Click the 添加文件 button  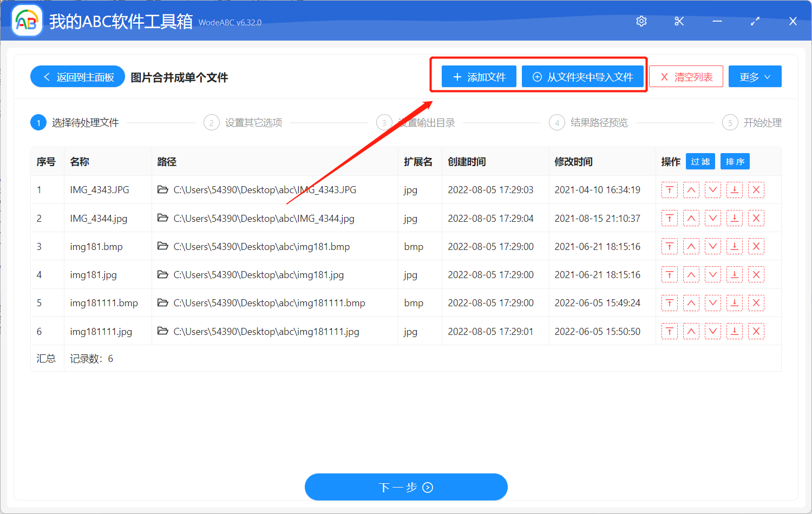click(479, 76)
